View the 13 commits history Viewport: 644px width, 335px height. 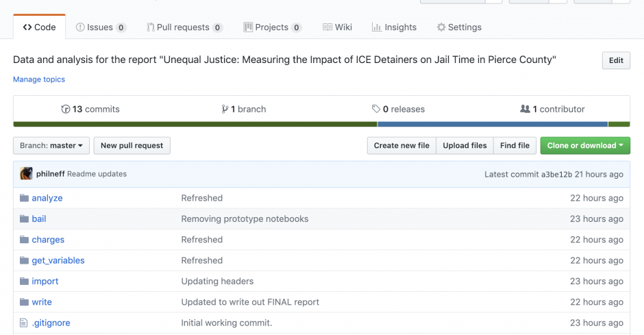(x=90, y=109)
